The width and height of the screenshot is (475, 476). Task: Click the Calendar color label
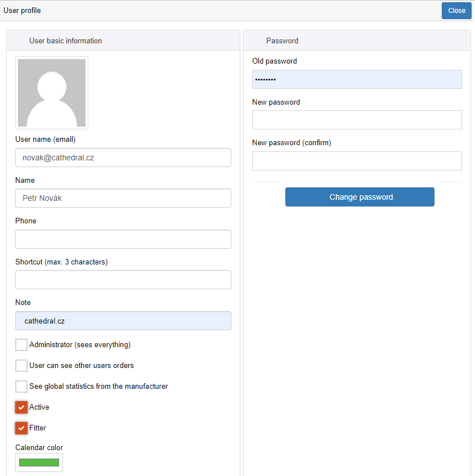[39, 447]
